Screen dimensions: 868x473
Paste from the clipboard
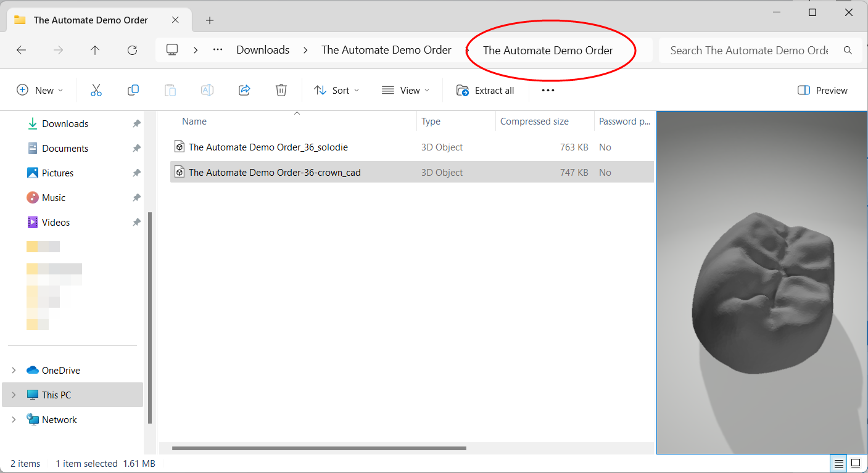click(170, 90)
